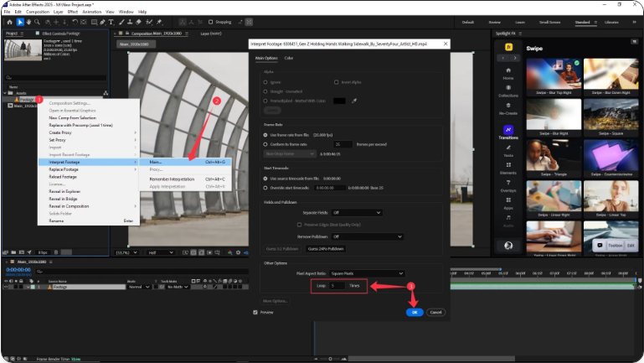Click the Loop times input field
The height and width of the screenshot is (363, 644).
[336, 286]
